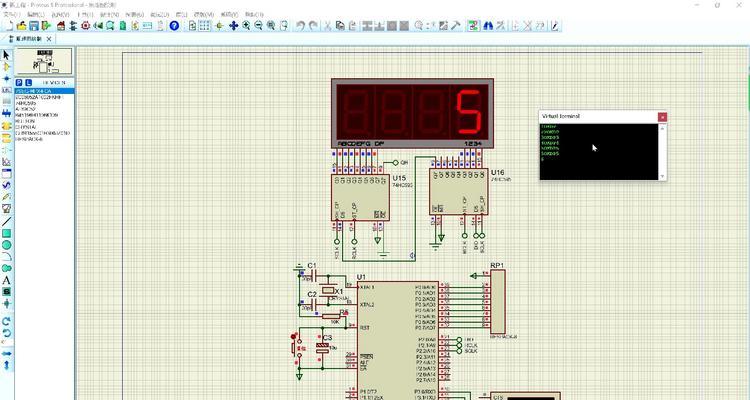750x400 pixels.
Task: Close the schematic capture tab
Action: click(49, 39)
